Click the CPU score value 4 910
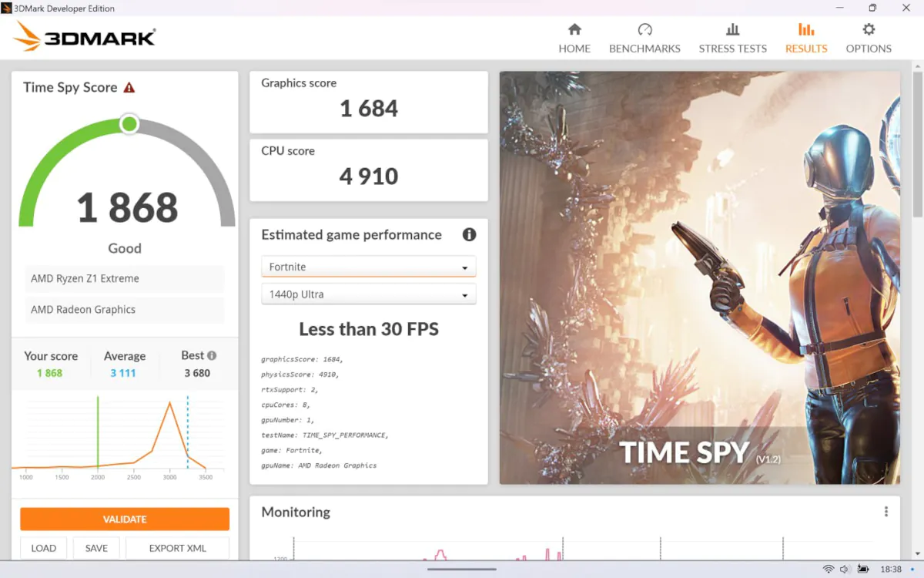This screenshot has height=578, width=924. pos(369,176)
